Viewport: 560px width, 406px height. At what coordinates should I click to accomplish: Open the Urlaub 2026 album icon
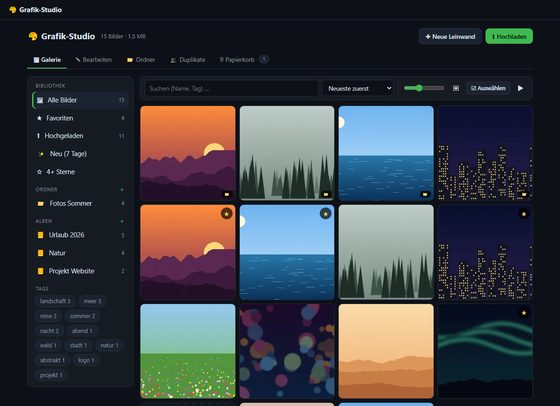pyautogui.click(x=40, y=235)
